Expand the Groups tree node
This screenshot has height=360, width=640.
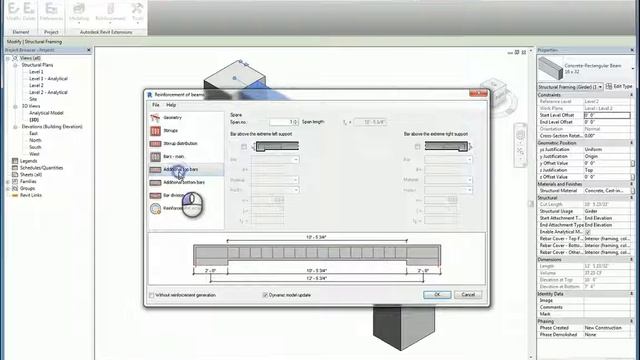click(8, 189)
